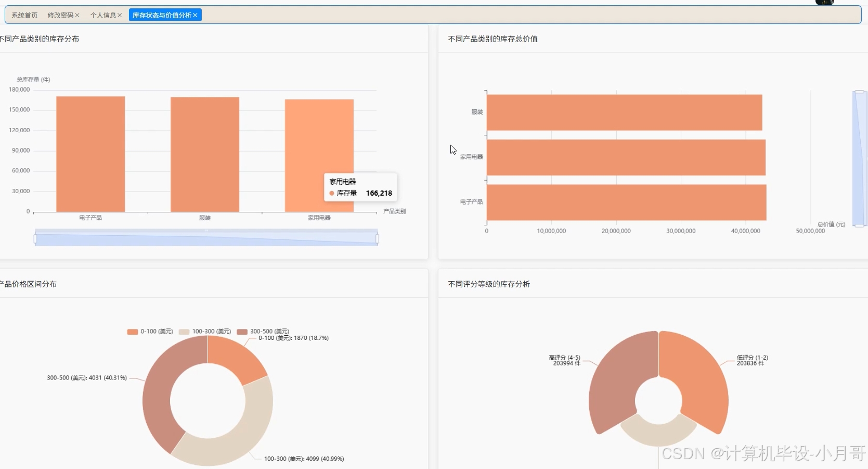868x469 pixels.
Task: Click the vertical zoom slider of the total value chart
Action: [x=859, y=159]
